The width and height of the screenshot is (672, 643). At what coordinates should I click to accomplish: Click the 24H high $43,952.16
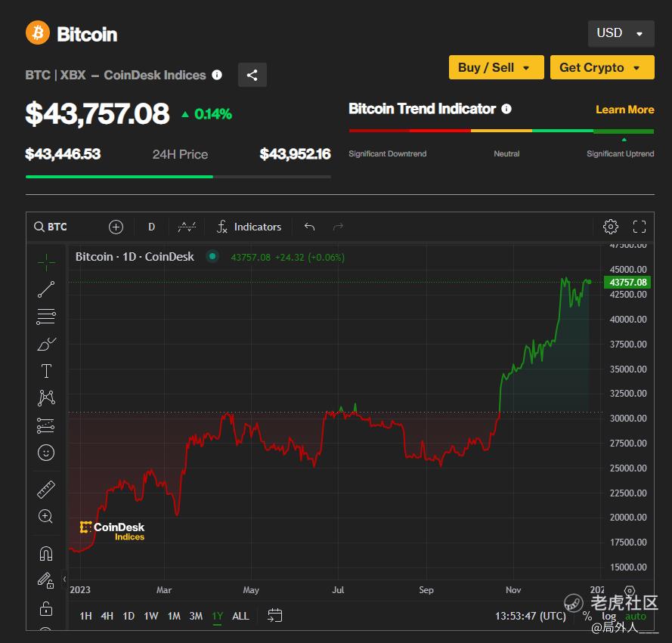tap(296, 154)
